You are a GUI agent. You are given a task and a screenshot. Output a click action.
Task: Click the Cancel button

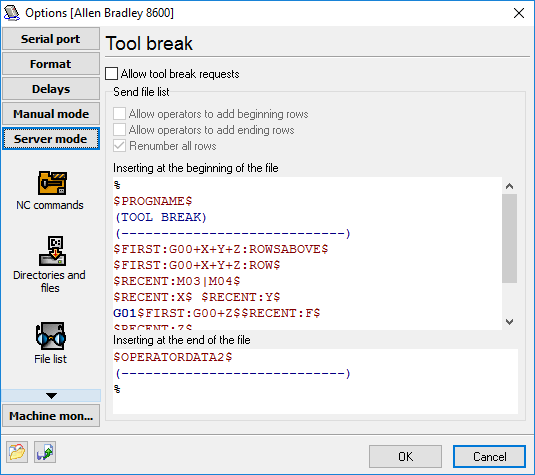(489, 457)
